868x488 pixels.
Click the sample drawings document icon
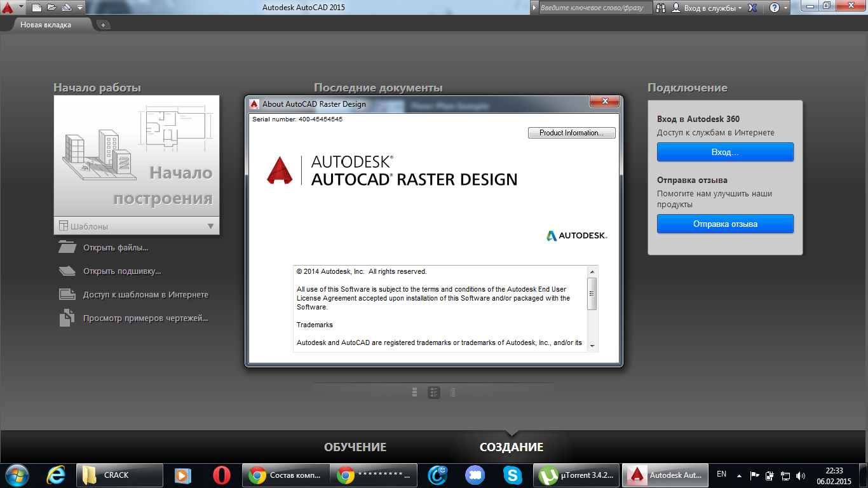coord(67,318)
